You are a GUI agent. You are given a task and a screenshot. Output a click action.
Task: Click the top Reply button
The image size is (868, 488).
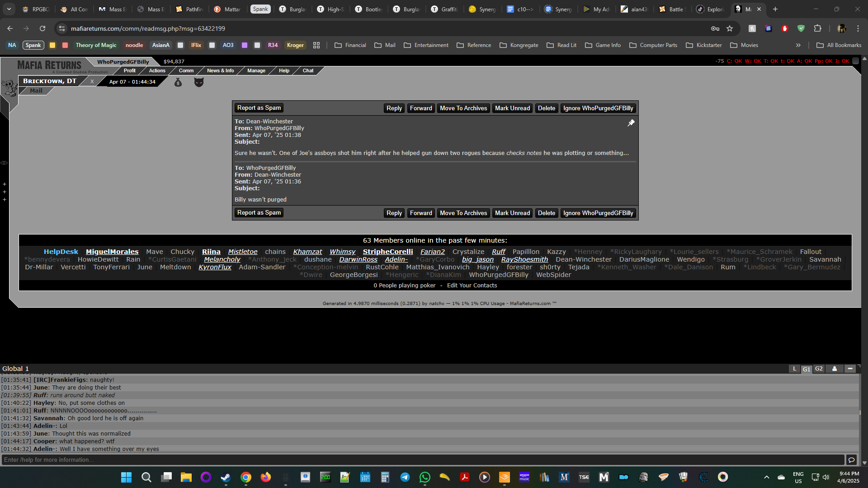pos(394,108)
